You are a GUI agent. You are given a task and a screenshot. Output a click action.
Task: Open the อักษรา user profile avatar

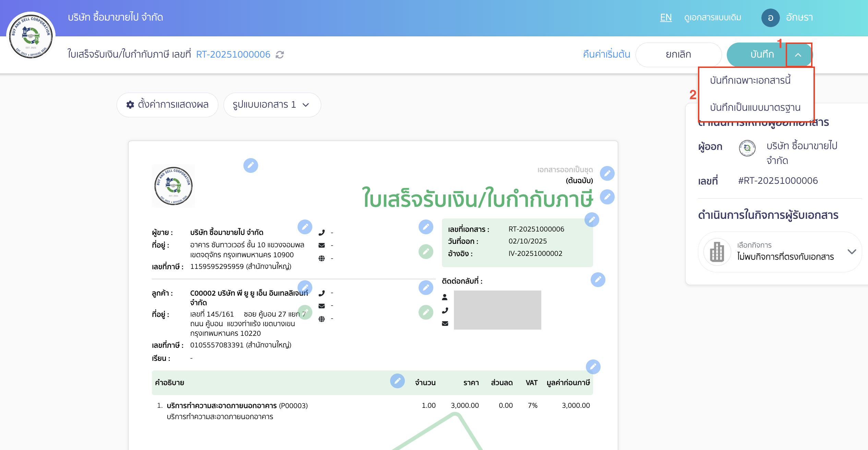click(770, 17)
